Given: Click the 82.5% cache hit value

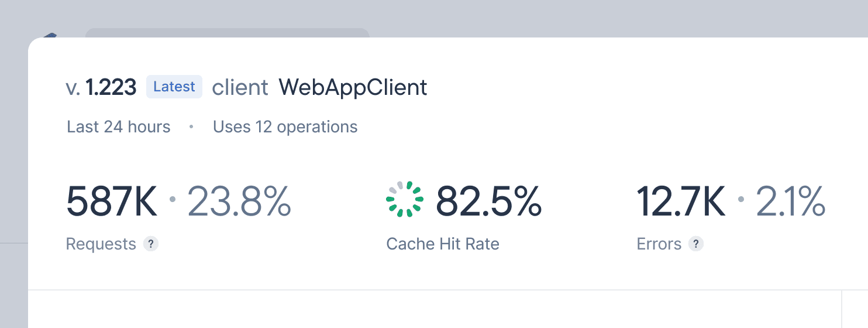Looking at the screenshot, I should (x=488, y=201).
